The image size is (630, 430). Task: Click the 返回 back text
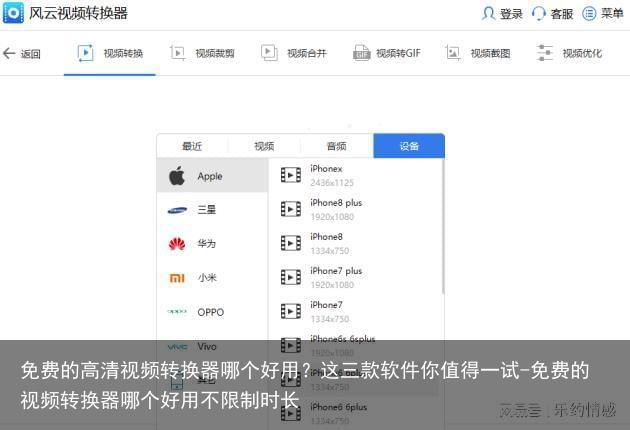31,53
